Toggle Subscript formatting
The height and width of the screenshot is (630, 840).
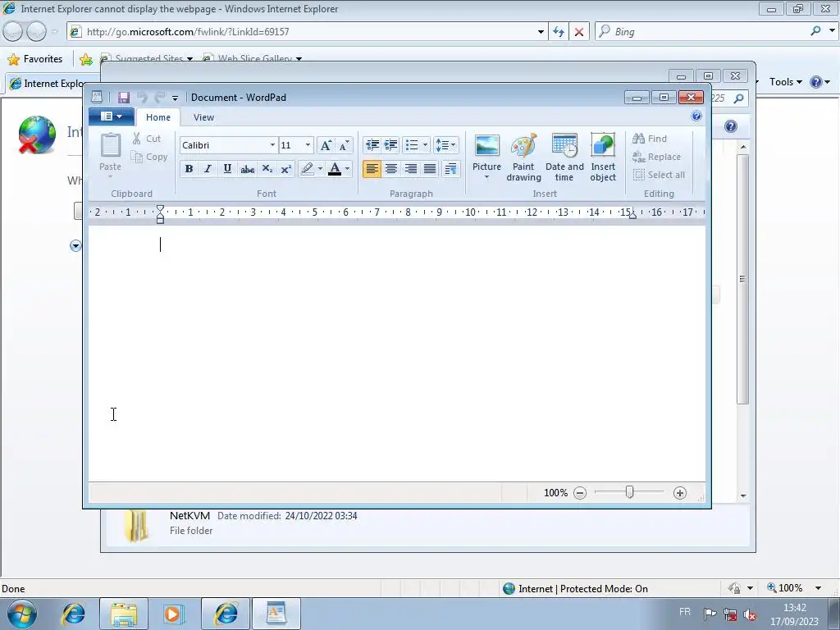(267, 169)
